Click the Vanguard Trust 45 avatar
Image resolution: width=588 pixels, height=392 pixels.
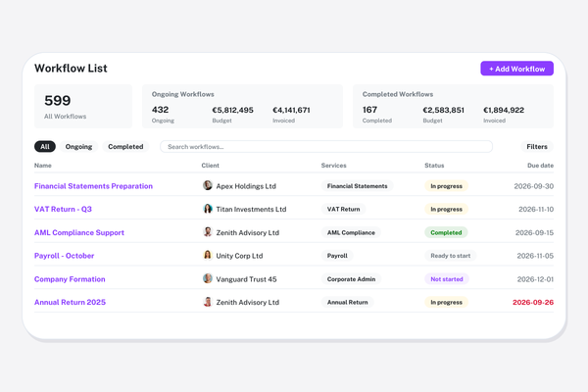click(x=208, y=278)
